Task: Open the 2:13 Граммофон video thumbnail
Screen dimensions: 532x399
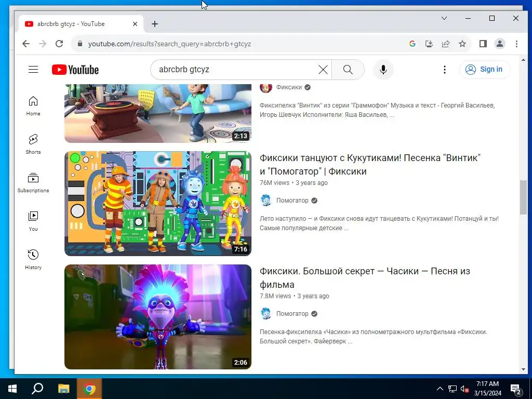Action: click(158, 113)
